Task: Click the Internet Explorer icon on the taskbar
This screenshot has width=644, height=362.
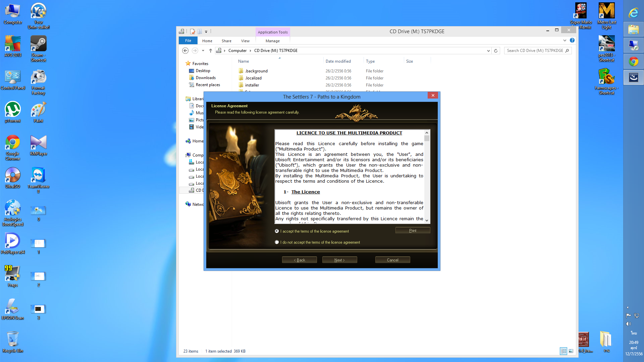Action: (633, 13)
